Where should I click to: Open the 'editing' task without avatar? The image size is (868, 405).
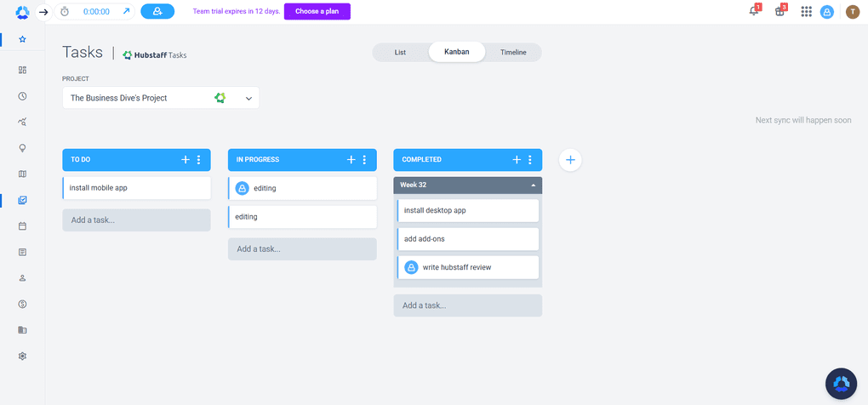tap(302, 217)
